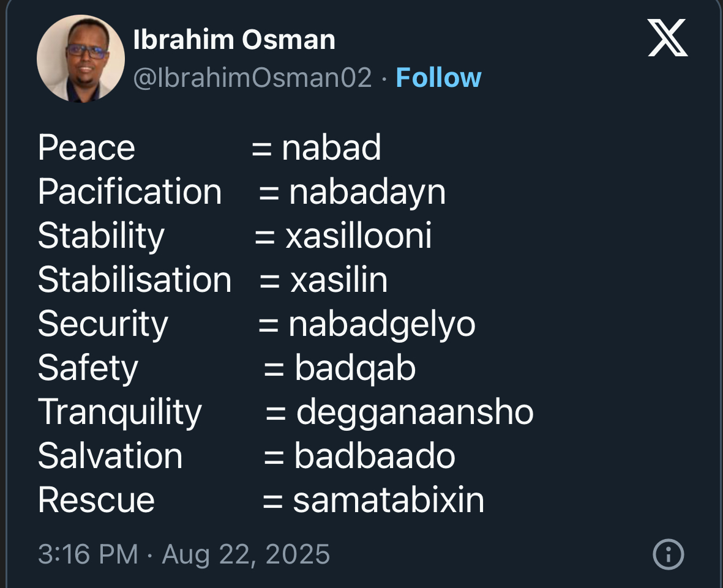This screenshot has width=723, height=588.
Task: Follow Ibrahim Osman's account
Action: [x=438, y=78]
